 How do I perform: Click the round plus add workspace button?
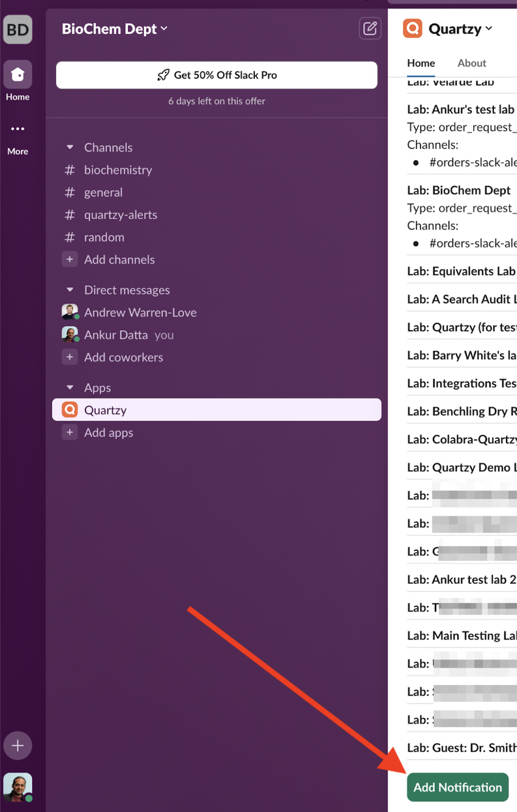pyautogui.click(x=18, y=746)
